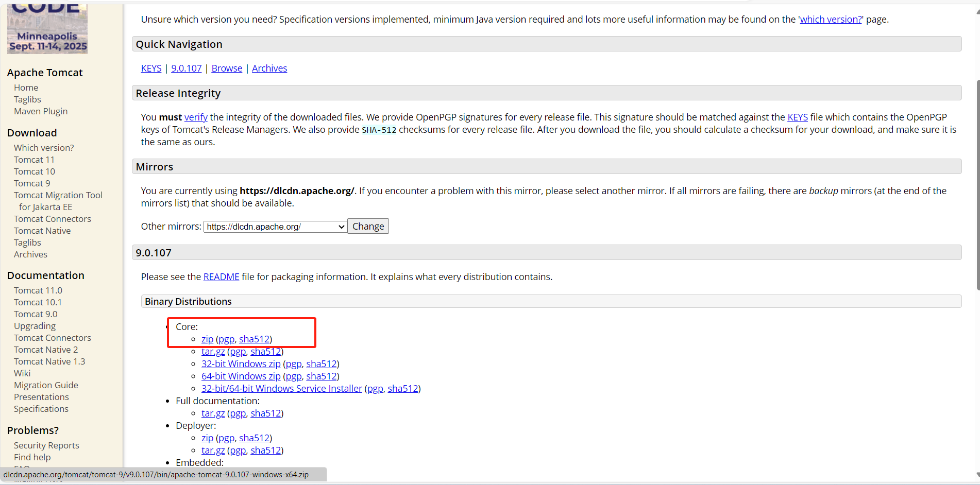Open KEYS in Quick Navigation
This screenshot has height=485, width=980.
pos(151,68)
